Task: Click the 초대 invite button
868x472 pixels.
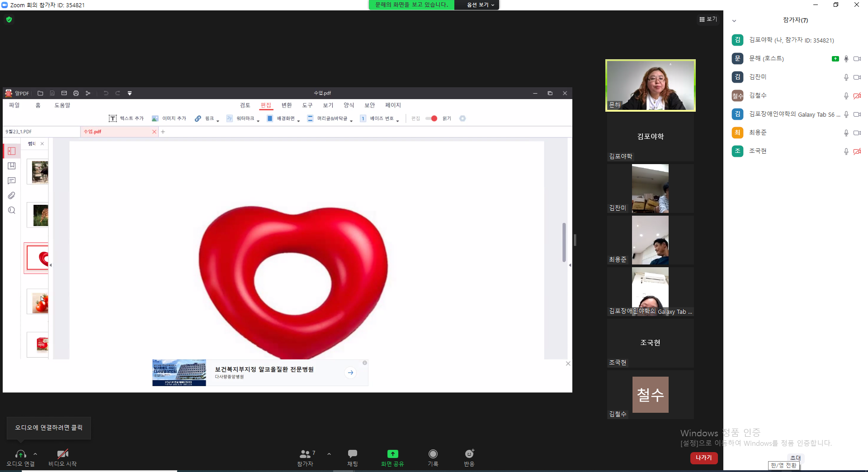Action: 795,458
